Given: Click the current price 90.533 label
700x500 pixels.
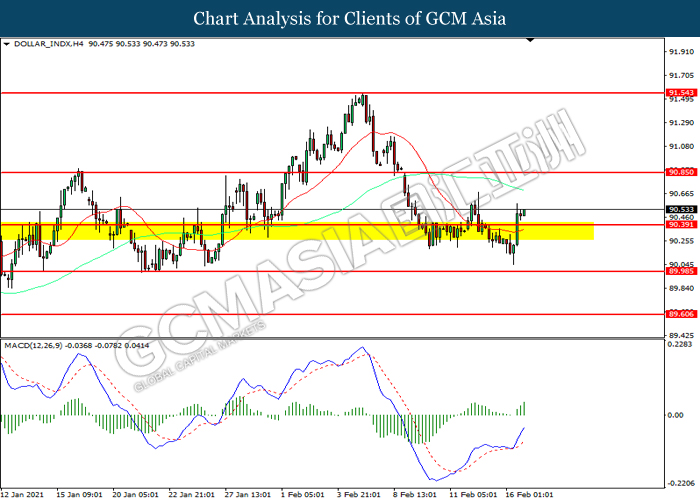Looking at the screenshot, I should (681, 209).
